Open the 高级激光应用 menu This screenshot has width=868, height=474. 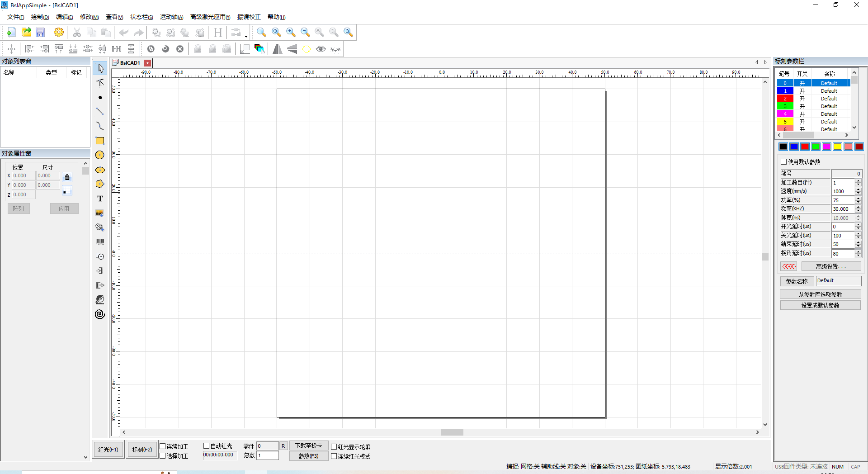coord(210,17)
